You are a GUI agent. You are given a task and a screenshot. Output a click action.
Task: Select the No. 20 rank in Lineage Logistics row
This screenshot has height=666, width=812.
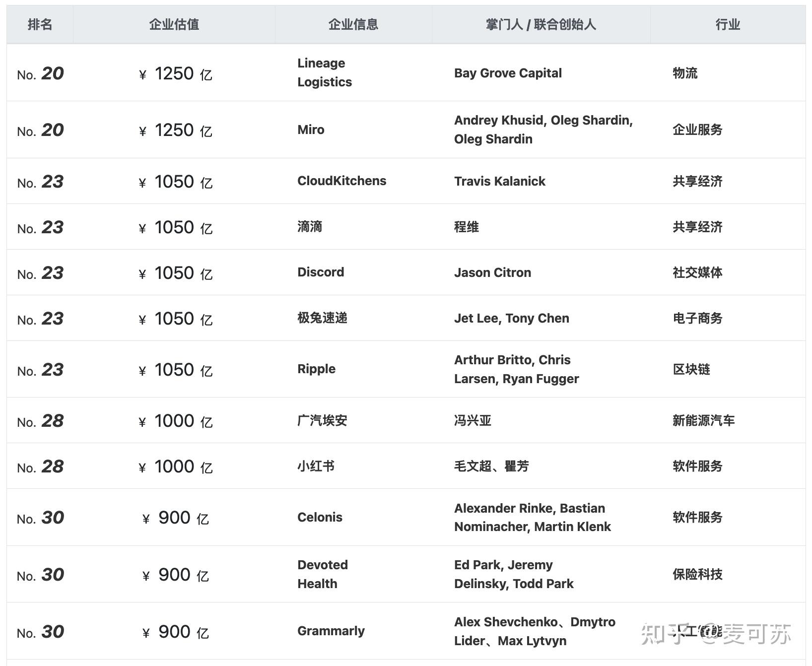40,73
